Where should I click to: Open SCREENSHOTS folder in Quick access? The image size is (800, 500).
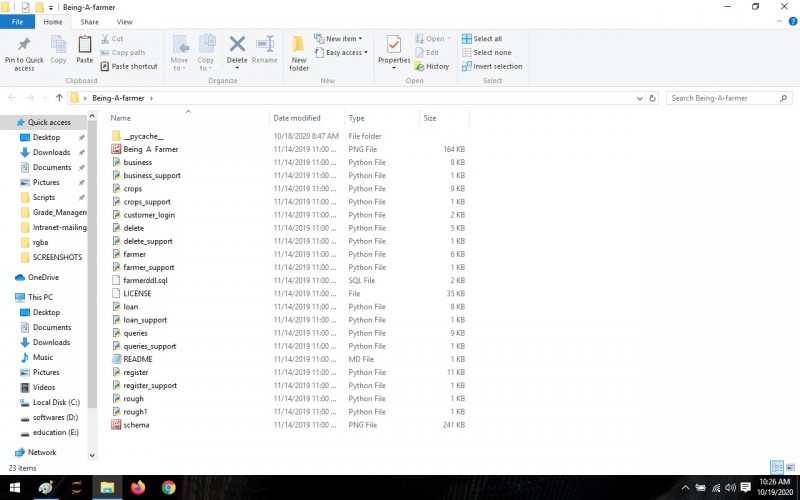coord(52,257)
